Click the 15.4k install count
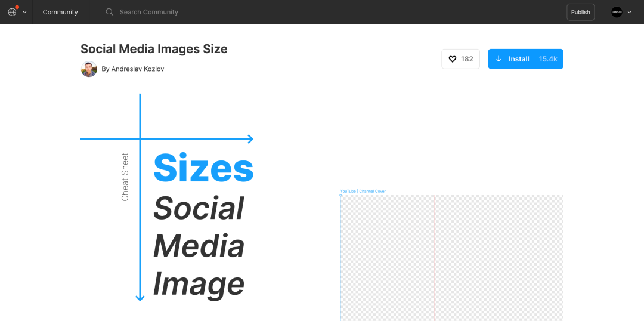Viewport: 644px width, 321px height. click(548, 59)
